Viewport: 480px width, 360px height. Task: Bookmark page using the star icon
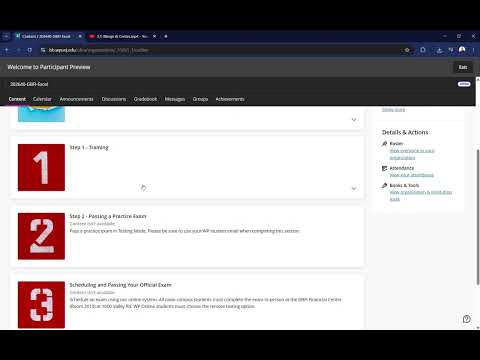coord(407,50)
